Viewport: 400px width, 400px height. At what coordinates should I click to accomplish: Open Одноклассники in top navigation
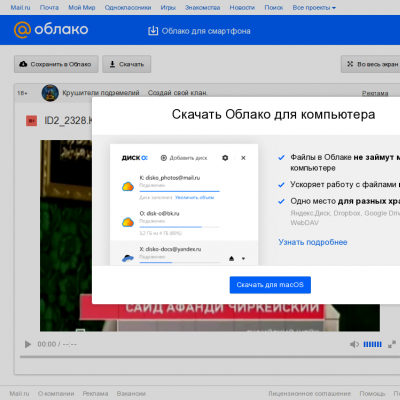128,7
